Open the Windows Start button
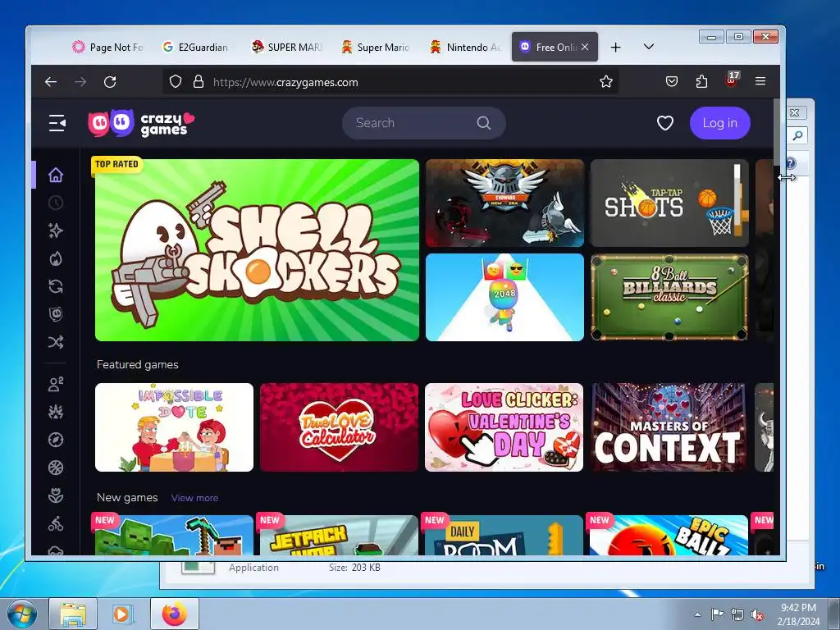The width and height of the screenshot is (840, 630). click(22, 614)
